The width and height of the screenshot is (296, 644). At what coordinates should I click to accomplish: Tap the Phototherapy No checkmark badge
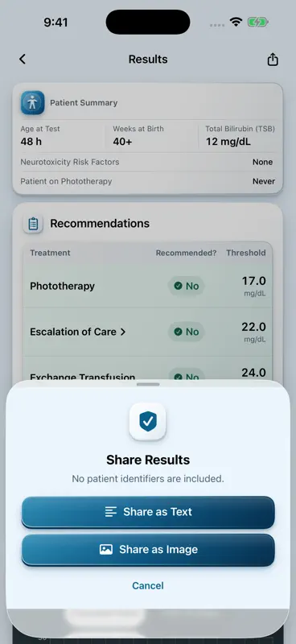click(187, 286)
